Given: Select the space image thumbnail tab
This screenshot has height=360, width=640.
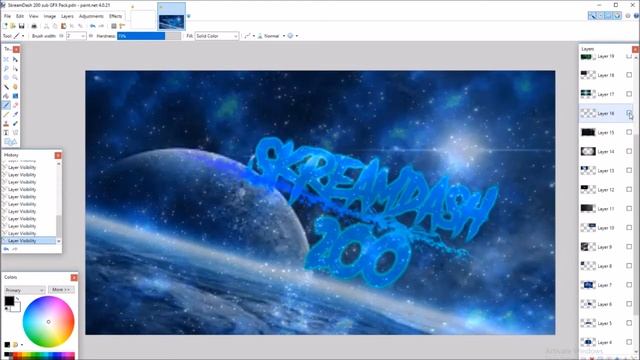Looking at the screenshot, I should coord(171,16).
